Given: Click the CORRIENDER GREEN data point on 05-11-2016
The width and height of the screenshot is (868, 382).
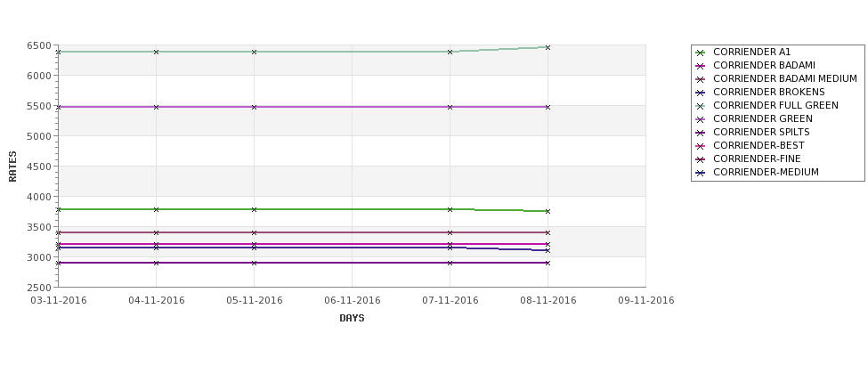Looking at the screenshot, I should (254, 107).
